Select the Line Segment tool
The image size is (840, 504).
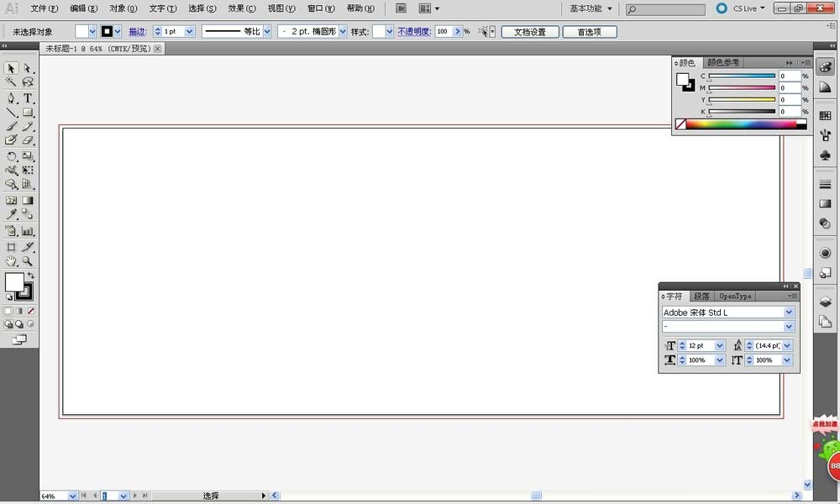(11, 113)
